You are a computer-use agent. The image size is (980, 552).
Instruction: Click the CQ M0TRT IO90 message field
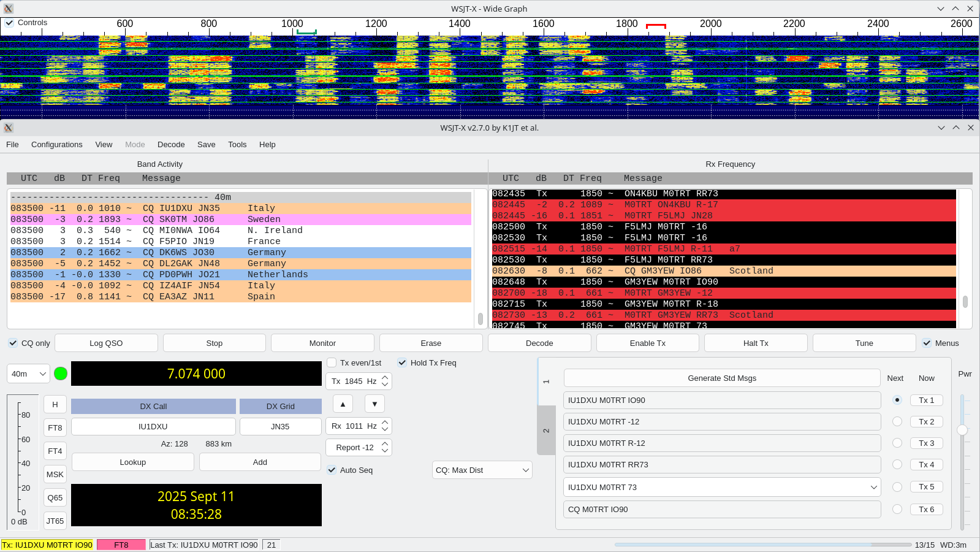pos(722,509)
